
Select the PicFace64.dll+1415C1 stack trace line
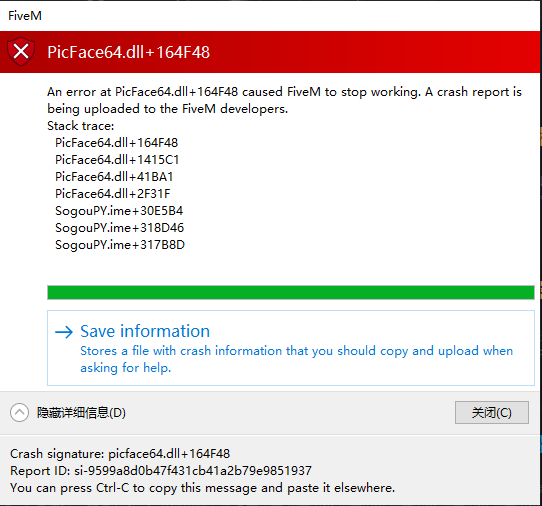point(117,160)
